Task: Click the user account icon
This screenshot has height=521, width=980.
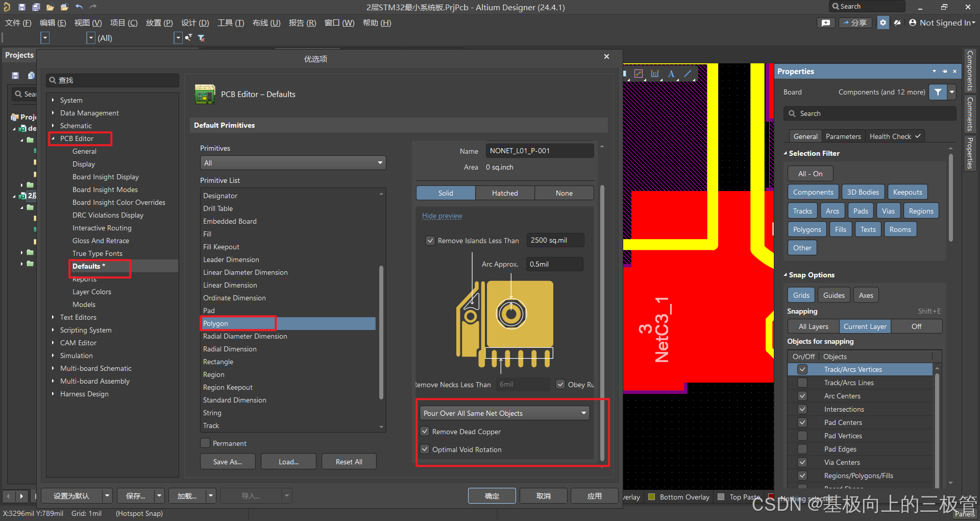Action: [913, 22]
